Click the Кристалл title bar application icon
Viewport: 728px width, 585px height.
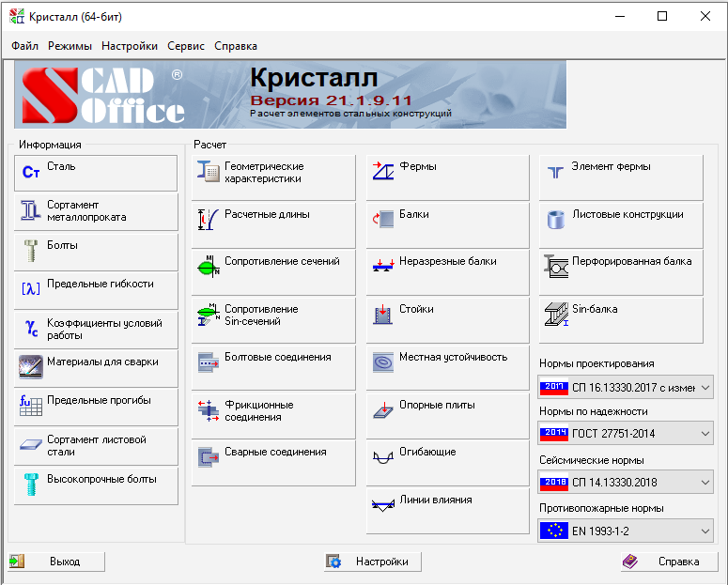pyautogui.click(x=17, y=16)
